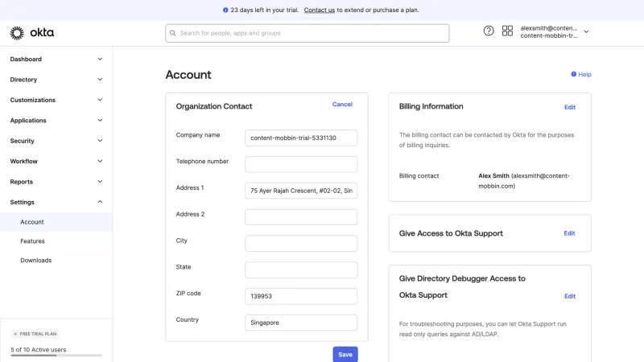Click the ZIP code field
The height and width of the screenshot is (362, 644).
pyautogui.click(x=301, y=296)
